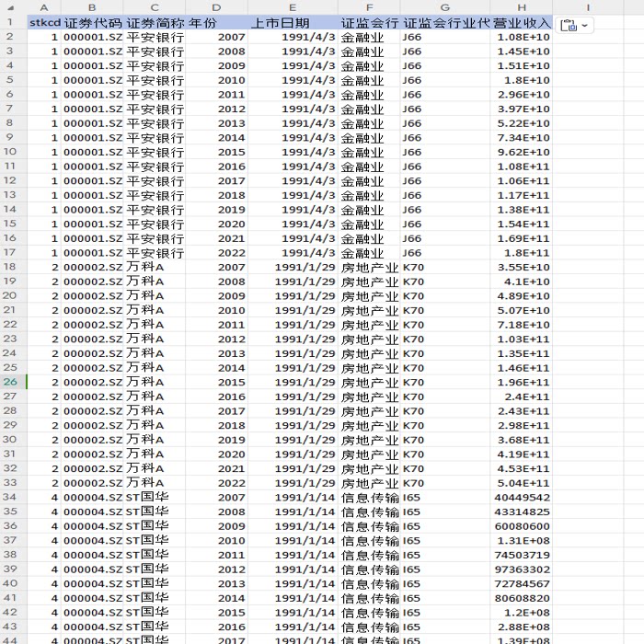The image size is (644, 644).
Task: Select 000001.SZ cell in row 8
Action: [92, 123]
